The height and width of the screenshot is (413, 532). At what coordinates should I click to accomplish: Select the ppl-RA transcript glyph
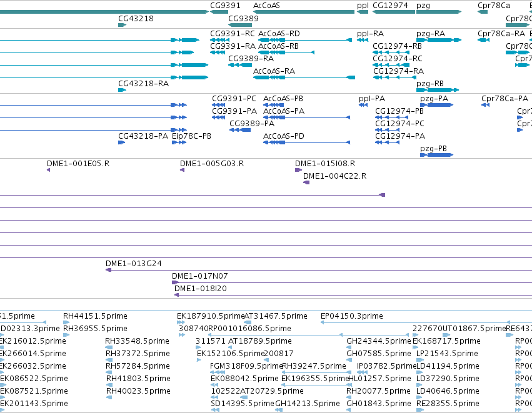[363, 40]
